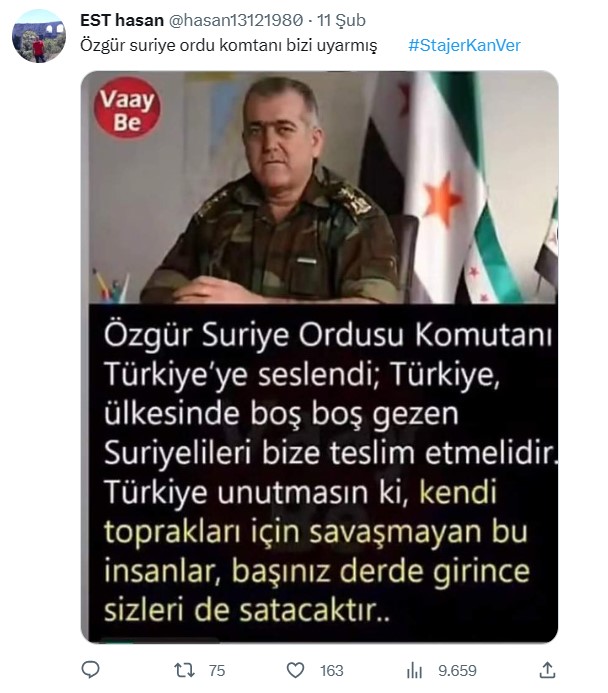Viewport: 608px width, 693px height.
Task: Open the 11 Şub tweet timestamp
Action: (x=342, y=20)
